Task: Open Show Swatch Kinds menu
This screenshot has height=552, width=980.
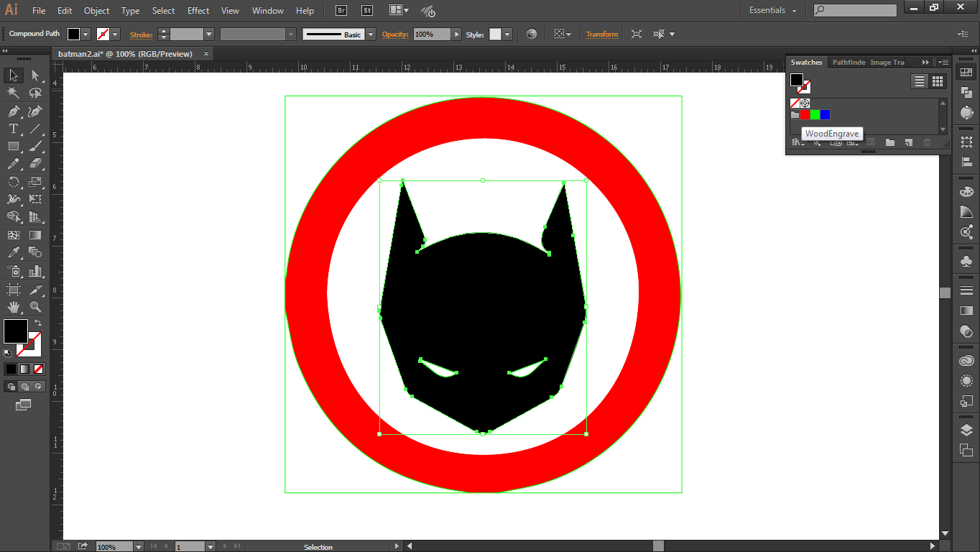Action: [x=853, y=142]
